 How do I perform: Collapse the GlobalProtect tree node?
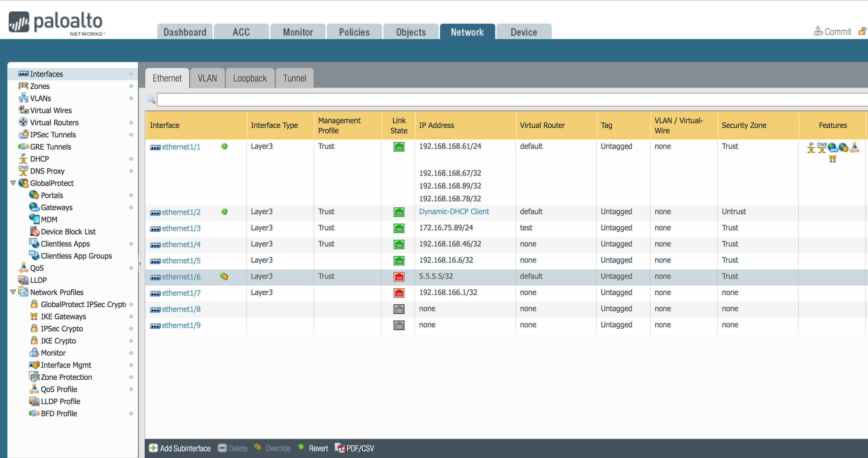point(13,183)
